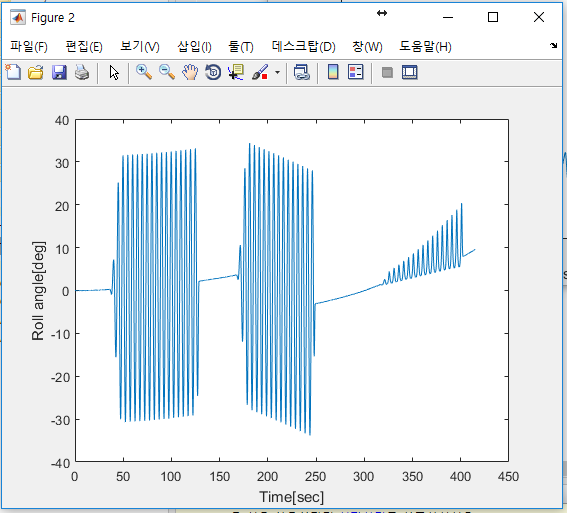The width and height of the screenshot is (567, 513).
Task: Activate the Zoom In magnifier tool
Action: coord(144,72)
